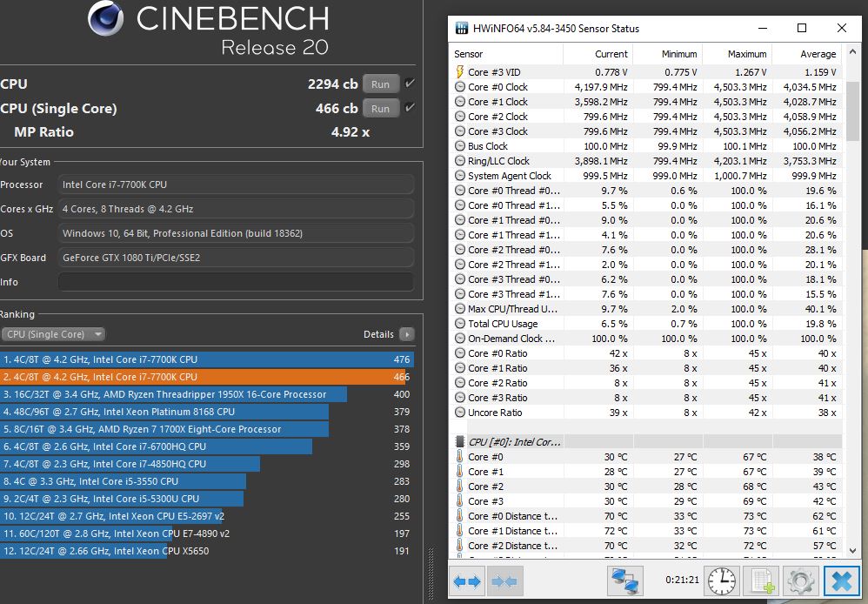The image size is (868, 604).
Task: Reset the HWiNFO clock timer icon
Action: coord(722,581)
